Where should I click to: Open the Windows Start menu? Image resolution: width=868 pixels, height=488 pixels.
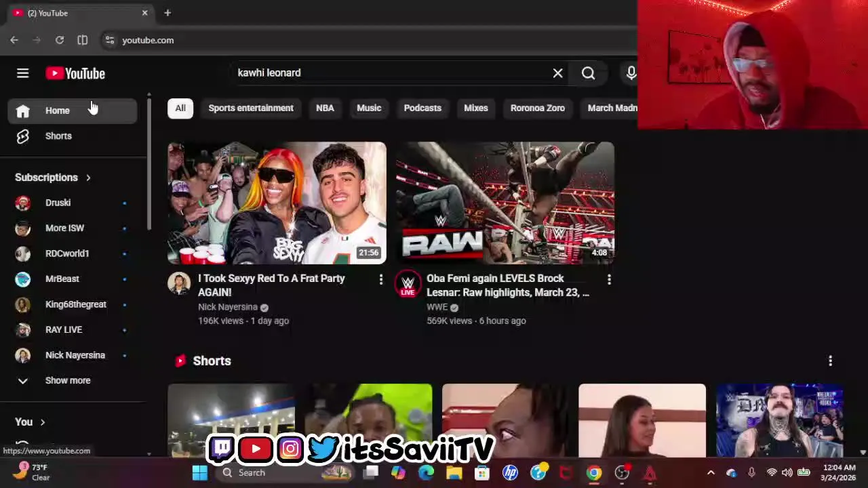click(199, 472)
